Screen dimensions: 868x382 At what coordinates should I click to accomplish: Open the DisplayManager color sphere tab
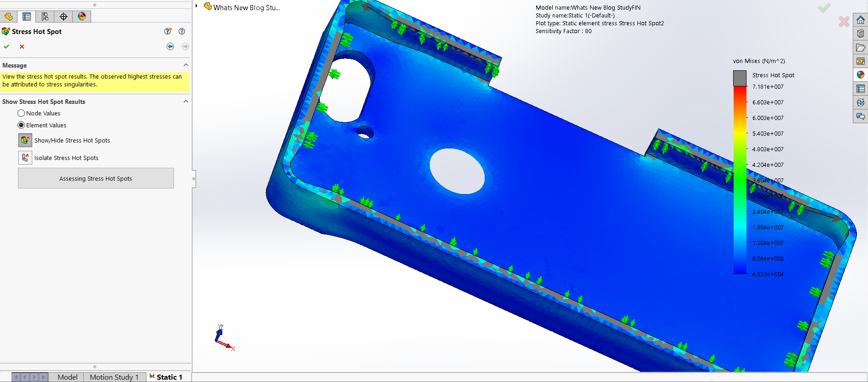pos(82,17)
